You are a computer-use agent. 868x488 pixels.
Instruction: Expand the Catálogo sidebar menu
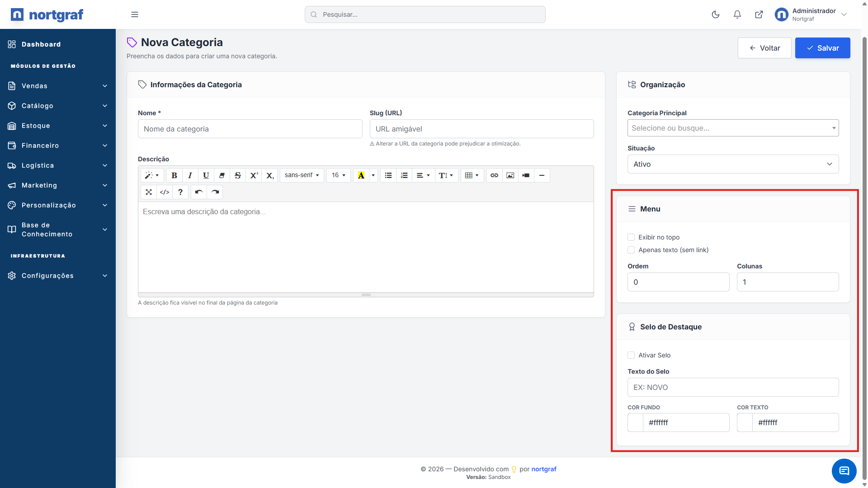click(58, 106)
